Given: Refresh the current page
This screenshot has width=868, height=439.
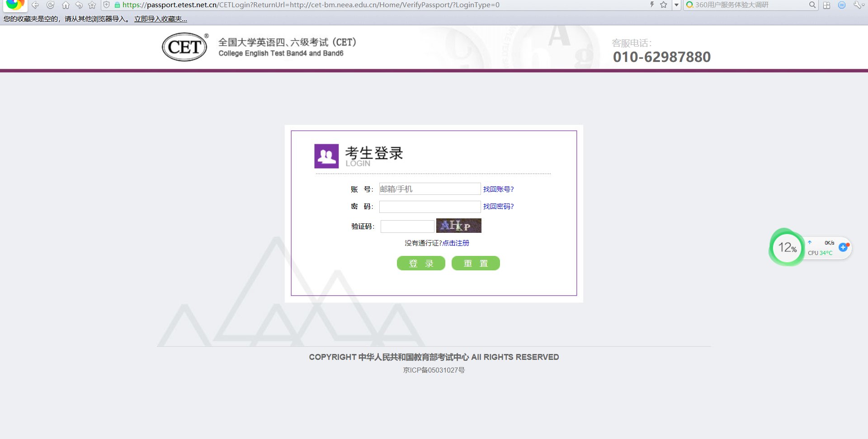Looking at the screenshot, I should click(50, 5).
